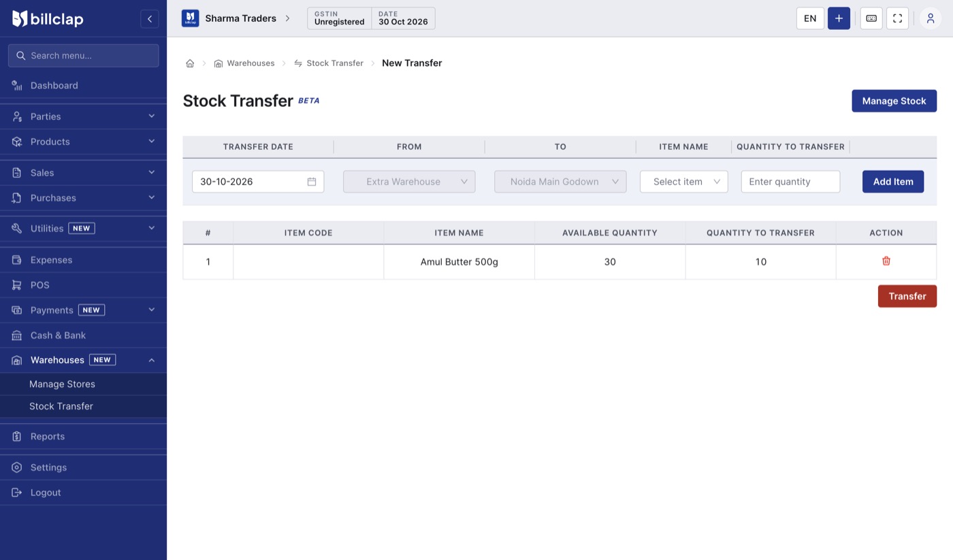Expand the Utilities menu
The width and height of the screenshot is (953, 560).
(x=83, y=228)
